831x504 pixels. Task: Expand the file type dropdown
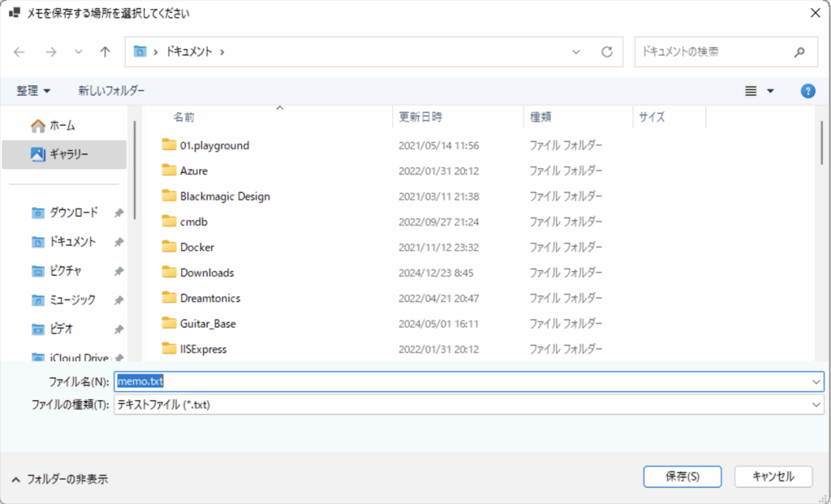(x=816, y=404)
